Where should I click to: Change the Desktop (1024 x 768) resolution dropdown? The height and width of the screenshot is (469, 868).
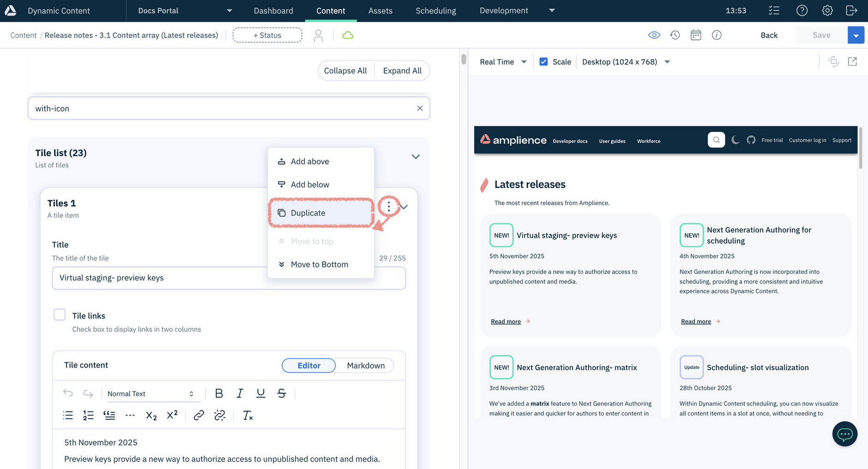[626, 61]
